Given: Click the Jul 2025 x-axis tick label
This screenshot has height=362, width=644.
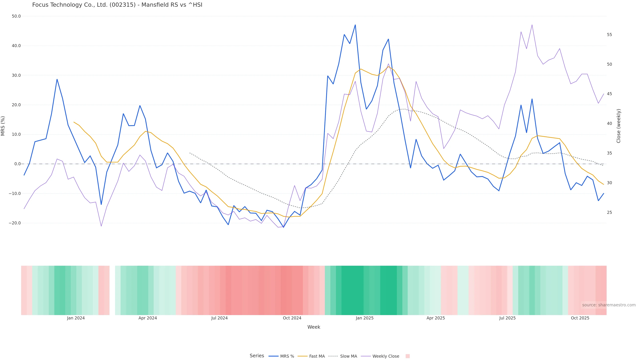Looking at the screenshot, I should (x=507, y=318).
